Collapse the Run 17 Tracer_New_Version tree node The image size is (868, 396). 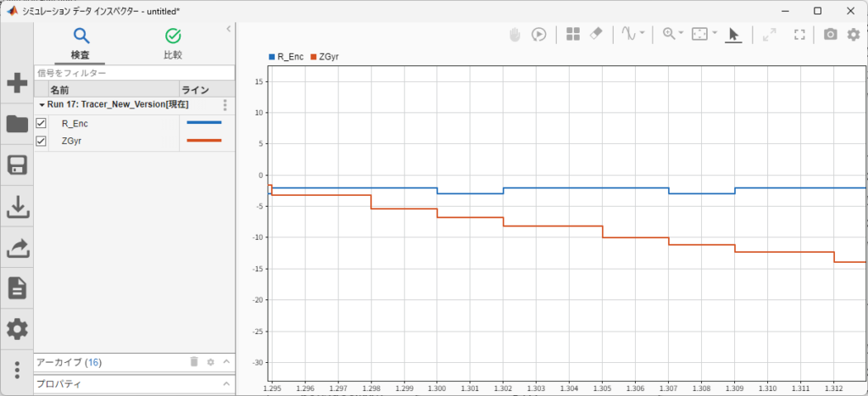42,104
